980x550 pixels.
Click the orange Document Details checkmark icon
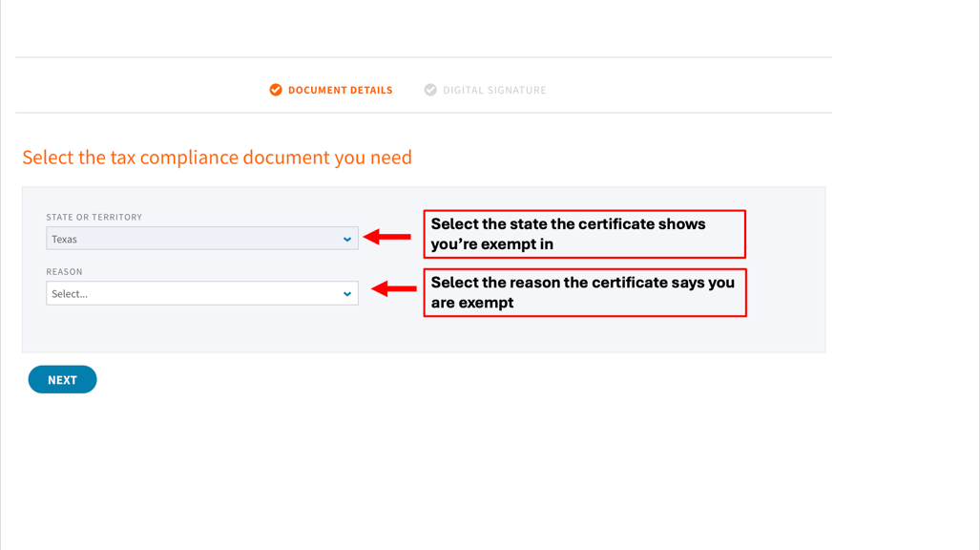[276, 90]
